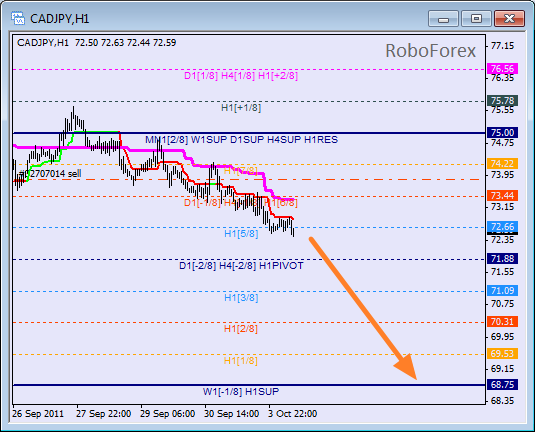
Task: Select the navy 75.00 price tag
Action: point(502,132)
